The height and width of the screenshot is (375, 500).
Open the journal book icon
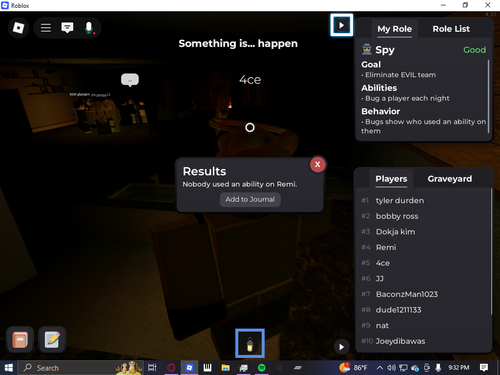[20, 340]
